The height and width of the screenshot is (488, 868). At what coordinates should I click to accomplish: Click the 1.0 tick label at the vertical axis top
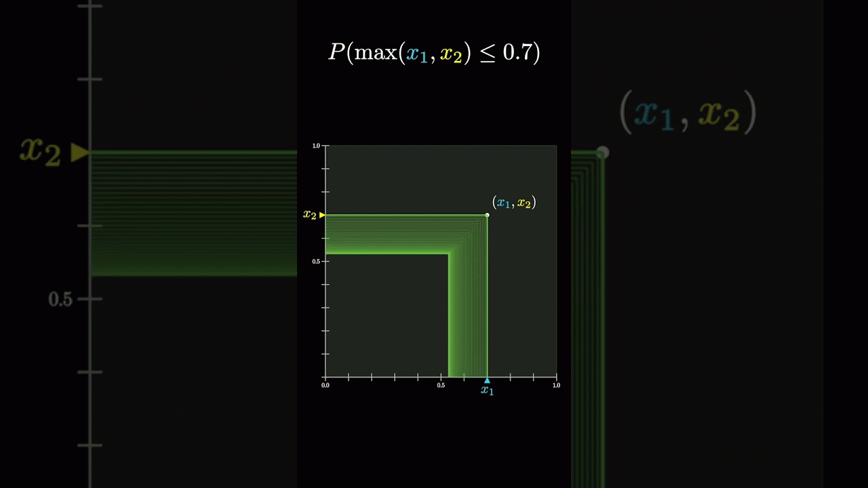tap(316, 146)
